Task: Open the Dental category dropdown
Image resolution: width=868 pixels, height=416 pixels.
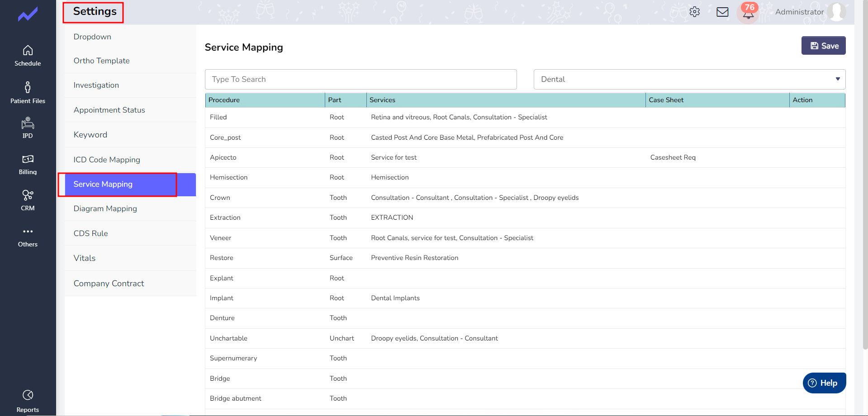Action: click(689, 79)
